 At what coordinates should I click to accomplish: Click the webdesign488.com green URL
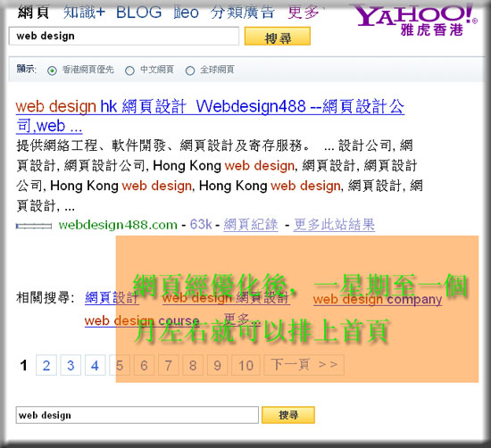pyautogui.click(x=118, y=225)
